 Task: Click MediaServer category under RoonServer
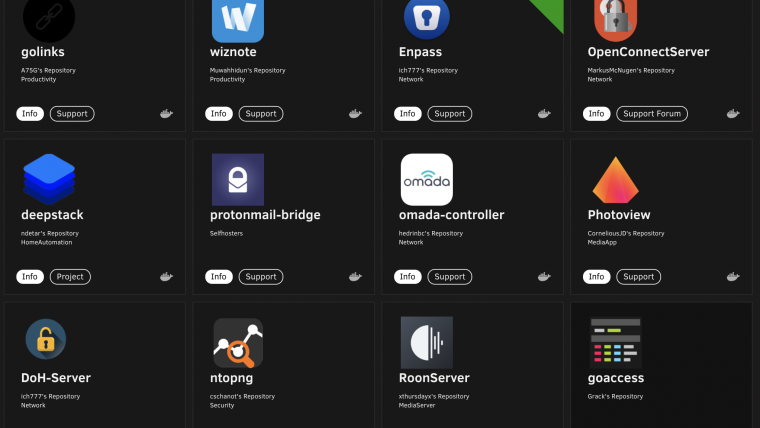click(x=417, y=405)
